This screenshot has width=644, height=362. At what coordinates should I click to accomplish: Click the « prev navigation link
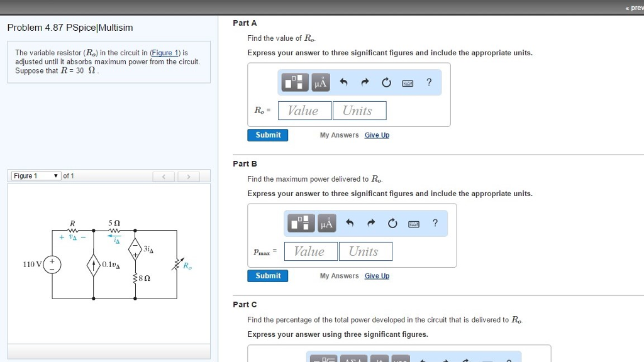(x=633, y=8)
